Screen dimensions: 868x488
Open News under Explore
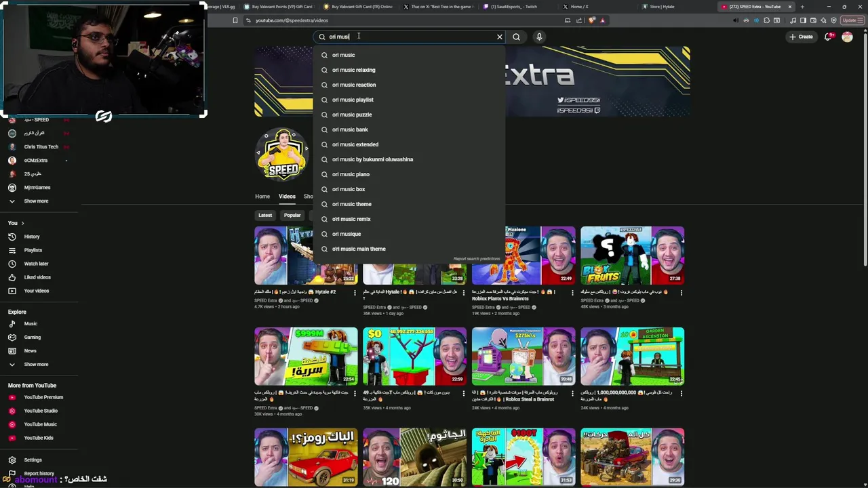[x=30, y=351]
